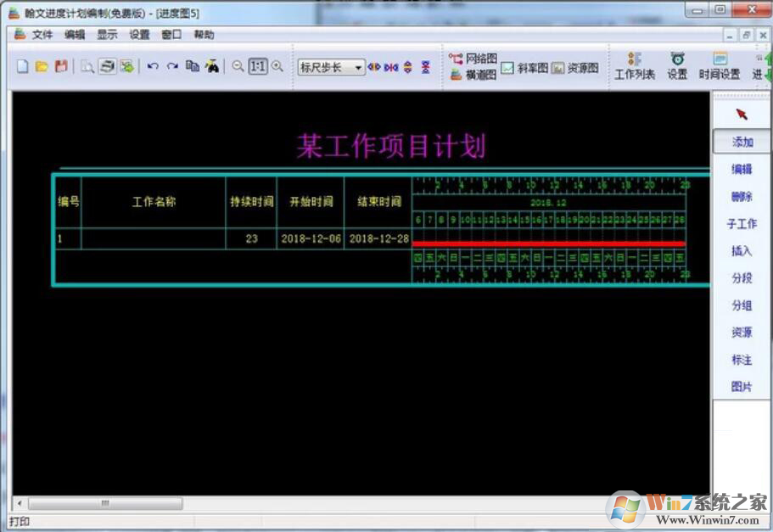773x532 pixels.
Task: Activate the arrow selection tool in sidebar
Action: pyautogui.click(x=740, y=111)
